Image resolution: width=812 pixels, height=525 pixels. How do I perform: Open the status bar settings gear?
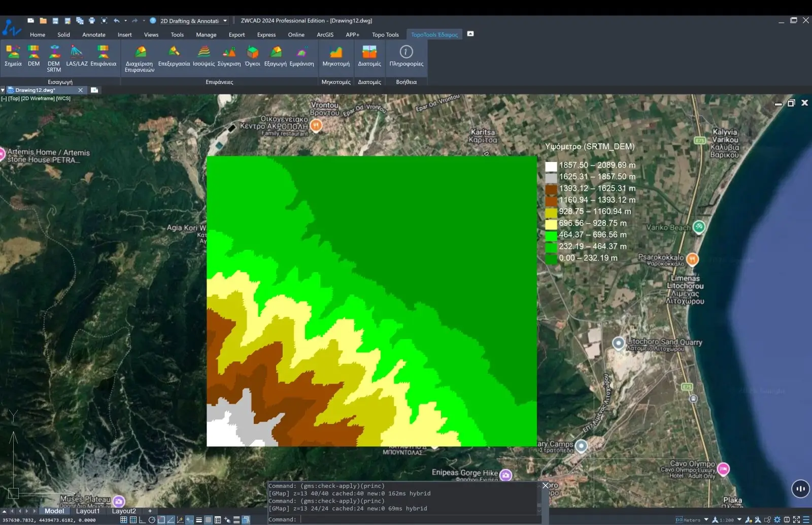click(x=777, y=519)
